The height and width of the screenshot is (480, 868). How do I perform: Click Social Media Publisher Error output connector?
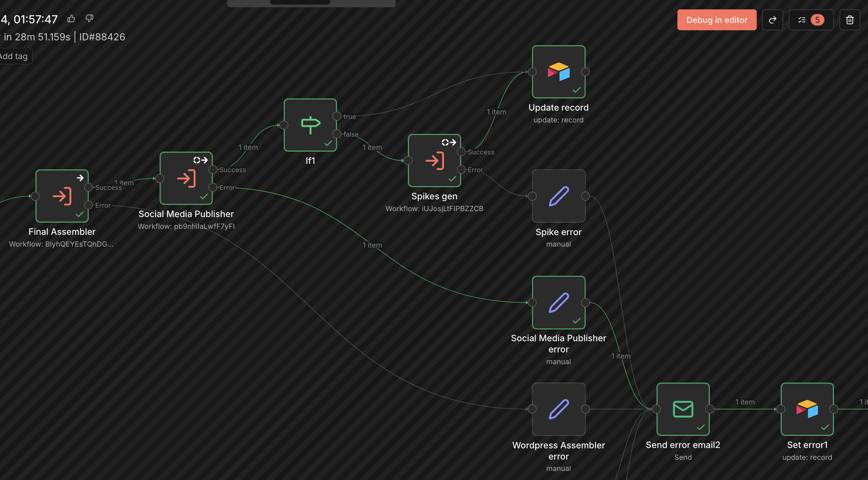point(212,187)
